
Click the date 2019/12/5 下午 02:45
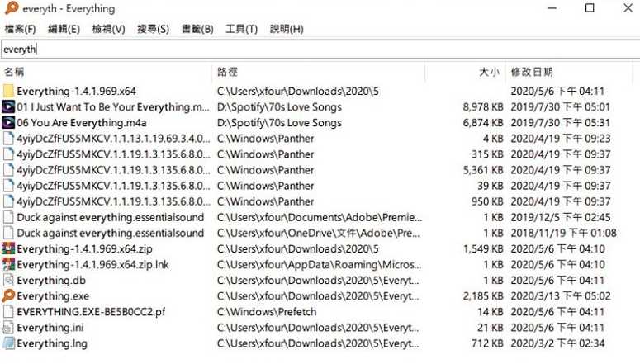561,217
